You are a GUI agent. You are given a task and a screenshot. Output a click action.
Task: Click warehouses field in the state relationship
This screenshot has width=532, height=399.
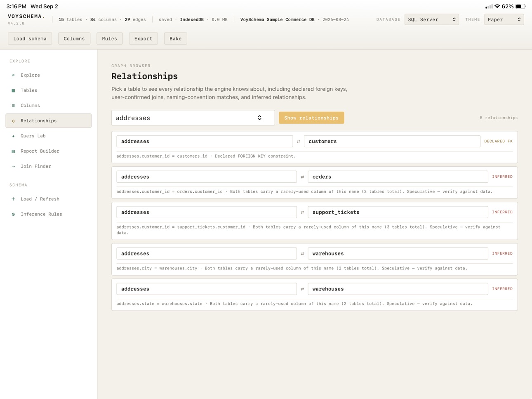pyautogui.click(x=398, y=289)
